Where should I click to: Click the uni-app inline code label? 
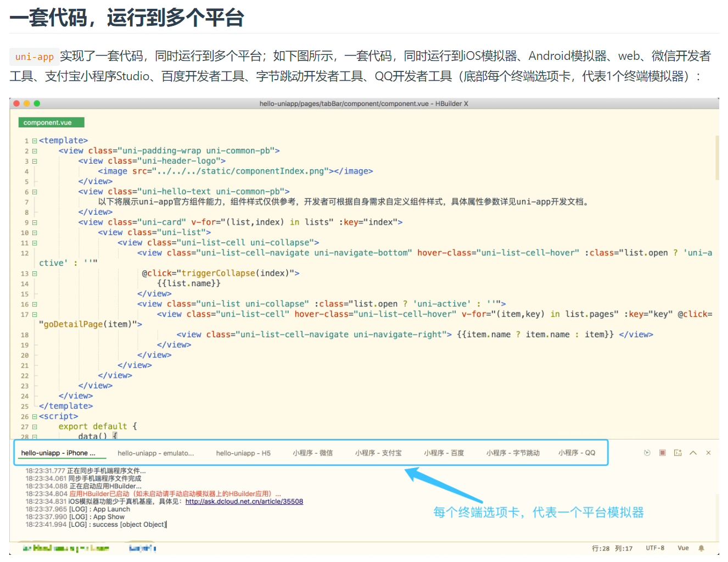pyautogui.click(x=34, y=57)
